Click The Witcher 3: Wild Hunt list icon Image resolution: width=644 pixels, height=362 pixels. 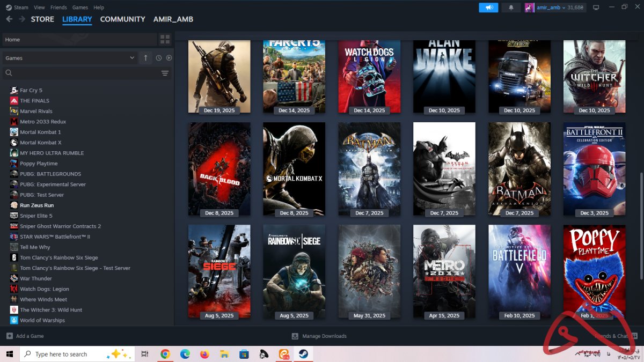(14, 310)
